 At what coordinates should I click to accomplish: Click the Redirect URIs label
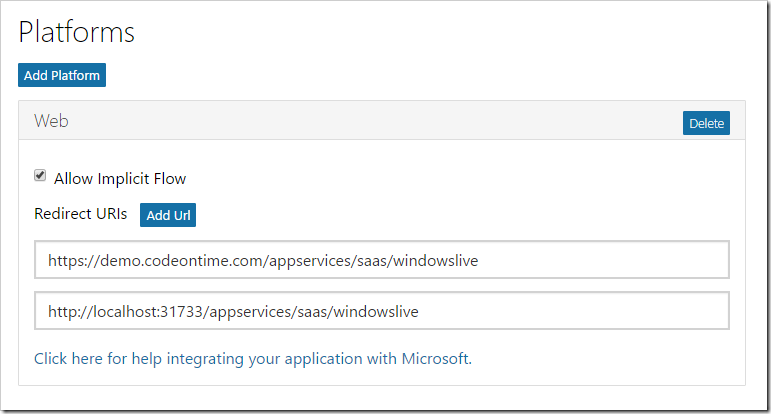click(x=81, y=214)
